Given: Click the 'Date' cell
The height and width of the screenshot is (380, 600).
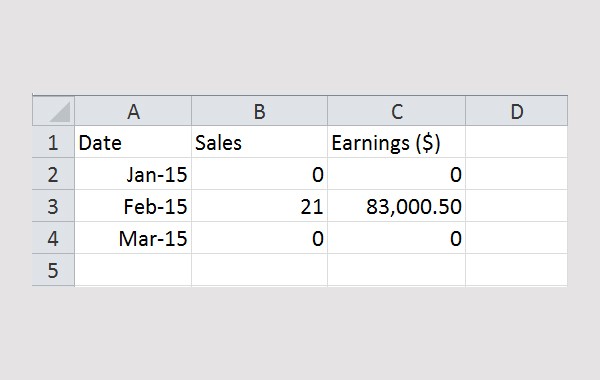Looking at the screenshot, I should click(133, 142).
